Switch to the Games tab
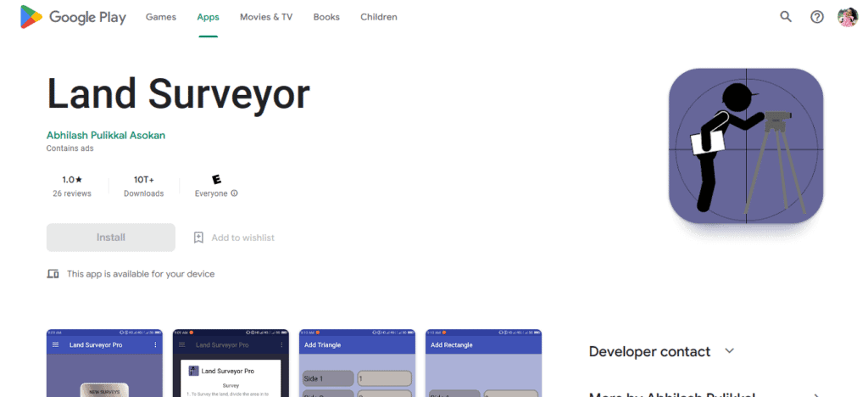The height and width of the screenshot is (397, 868). pos(161,17)
